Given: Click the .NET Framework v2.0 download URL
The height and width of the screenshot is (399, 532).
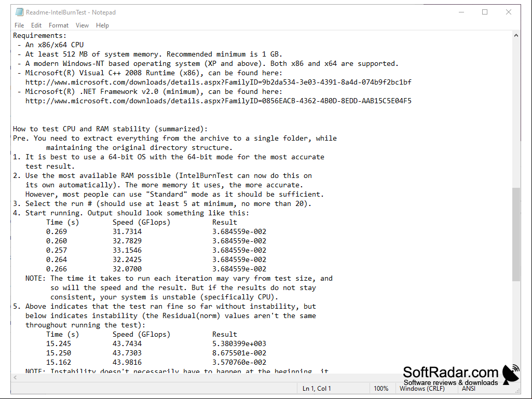Looking at the screenshot, I should pos(218,101).
